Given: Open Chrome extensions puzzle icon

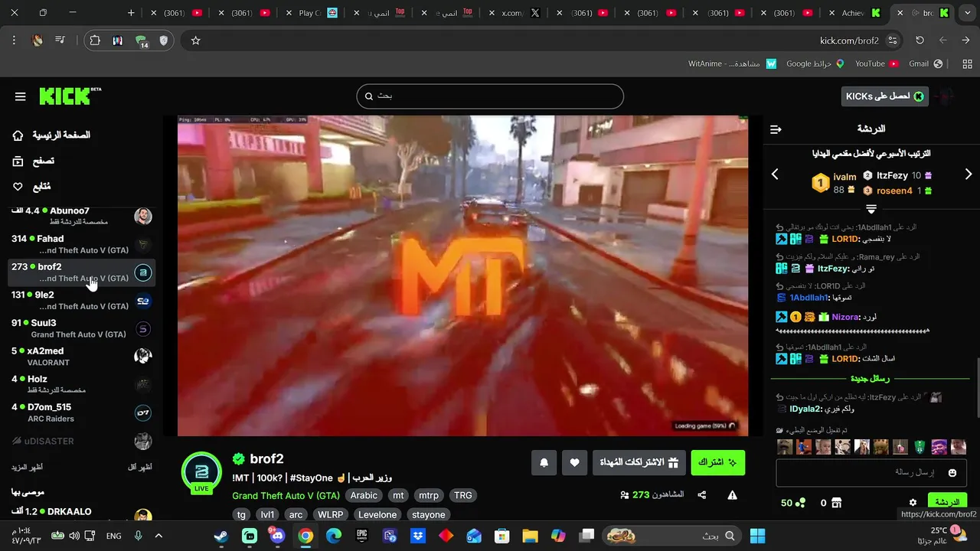Looking at the screenshot, I should point(95,41).
